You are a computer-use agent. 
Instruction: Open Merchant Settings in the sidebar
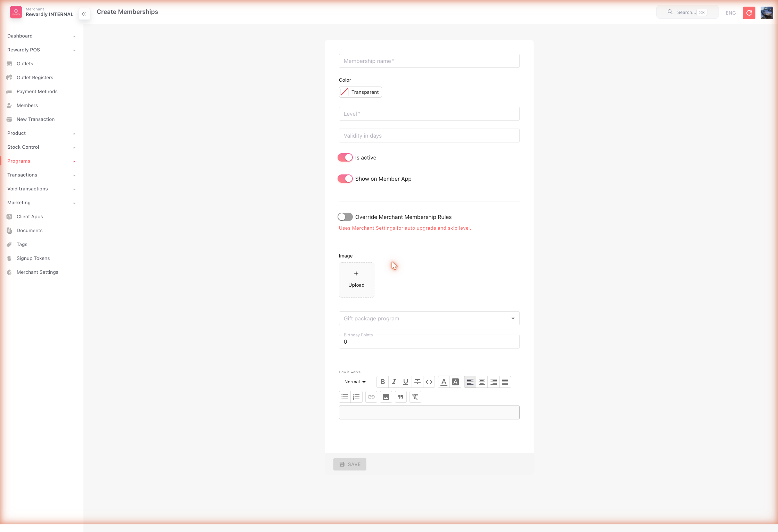click(x=41, y=272)
